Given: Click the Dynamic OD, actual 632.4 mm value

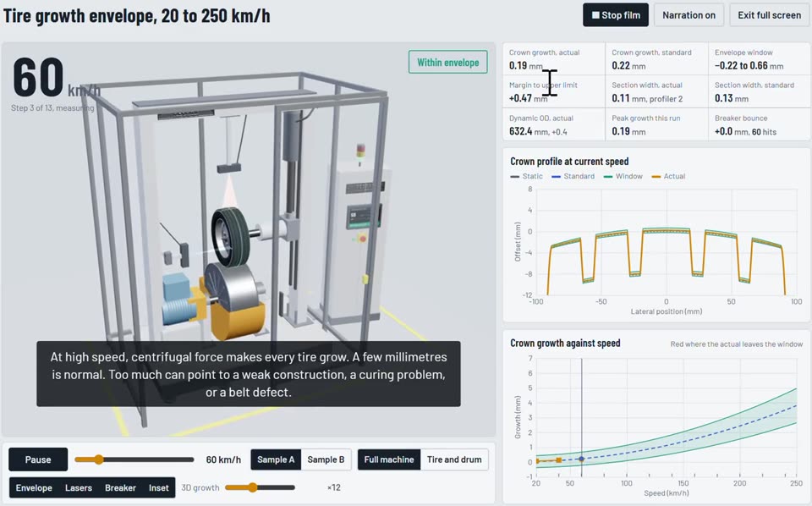Looking at the screenshot, I should [x=538, y=131].
